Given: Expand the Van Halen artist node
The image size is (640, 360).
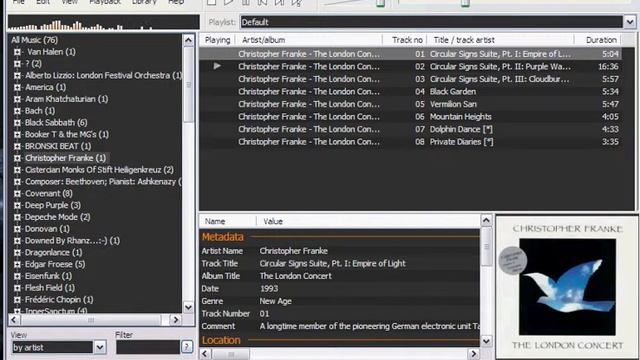Looking at the screenshot, I should (17, 52).
